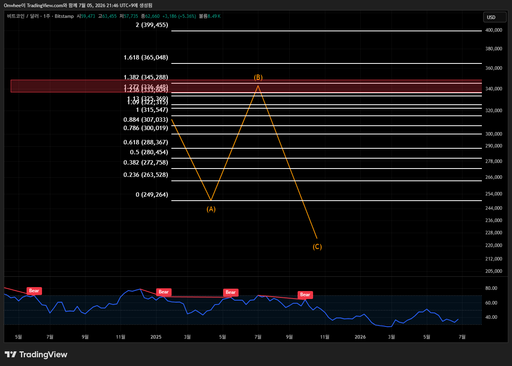This screenshot has height=366, width=512.
Task: Click 40.00 on the RSI scale
Action: (491, 317)
